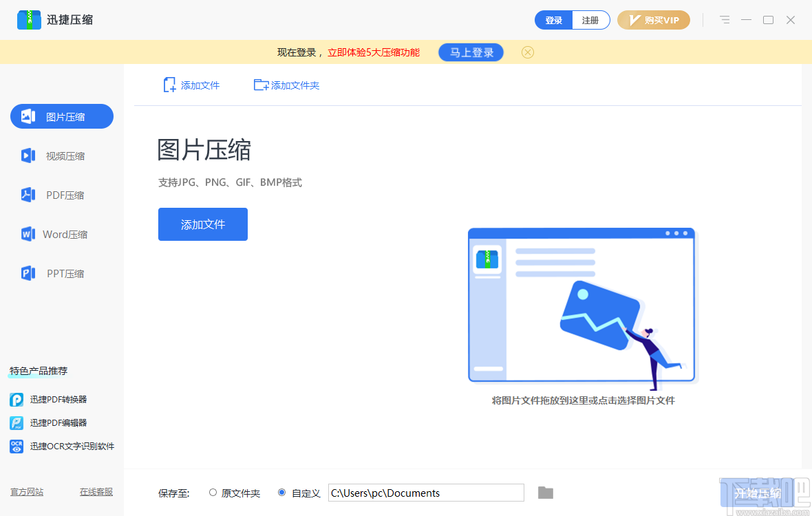Select the 自定义 save option
This screenshot has width=812, height=516.
click(282, 493)
